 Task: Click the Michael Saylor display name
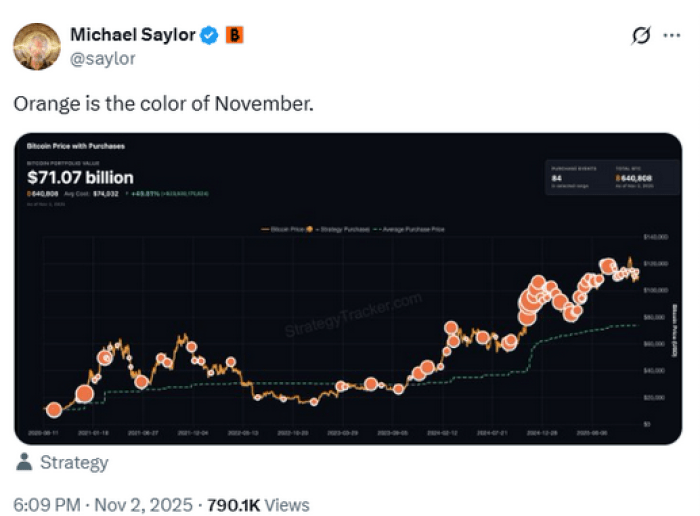pyautogui.click(x=131, y=35)
